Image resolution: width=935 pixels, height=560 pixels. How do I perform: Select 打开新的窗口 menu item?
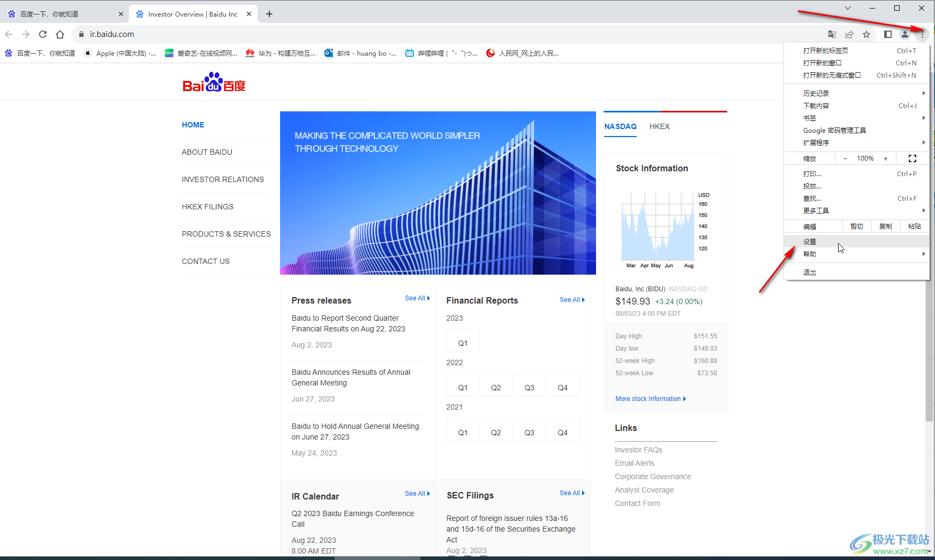[857, 63]
